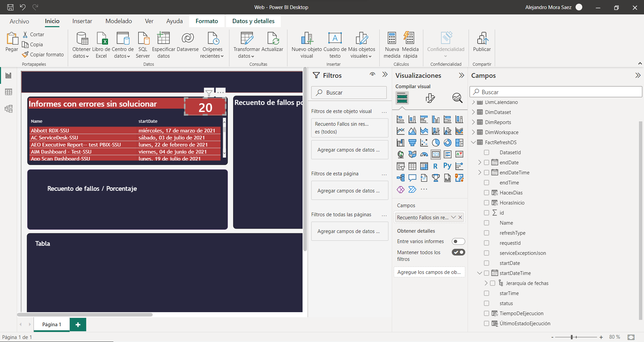Screen dimensions: 644x342
Task: Click the Publicar icon in the ribbon
Action: point(482,39)
